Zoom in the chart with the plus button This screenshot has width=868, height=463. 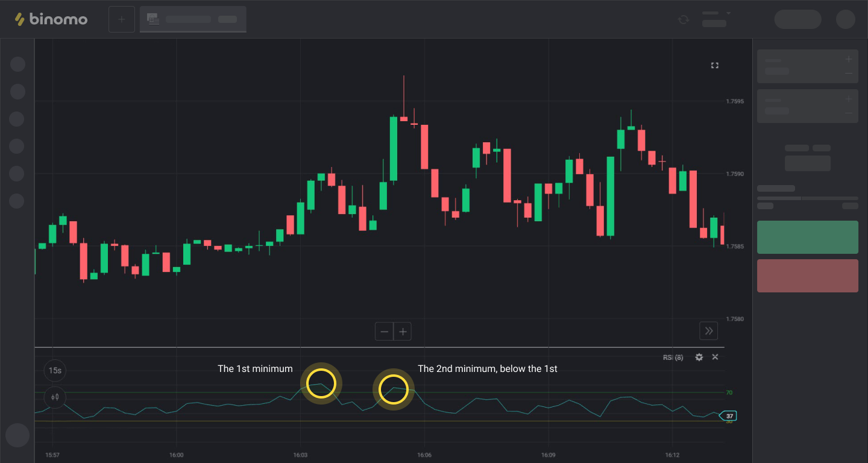(x=403, y=331)
